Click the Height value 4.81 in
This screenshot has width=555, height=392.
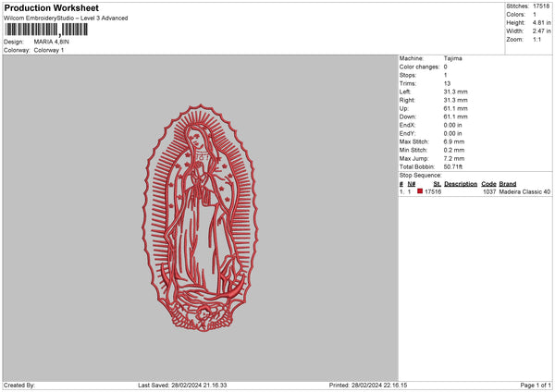pyautogui.click(x=541, y=22)
